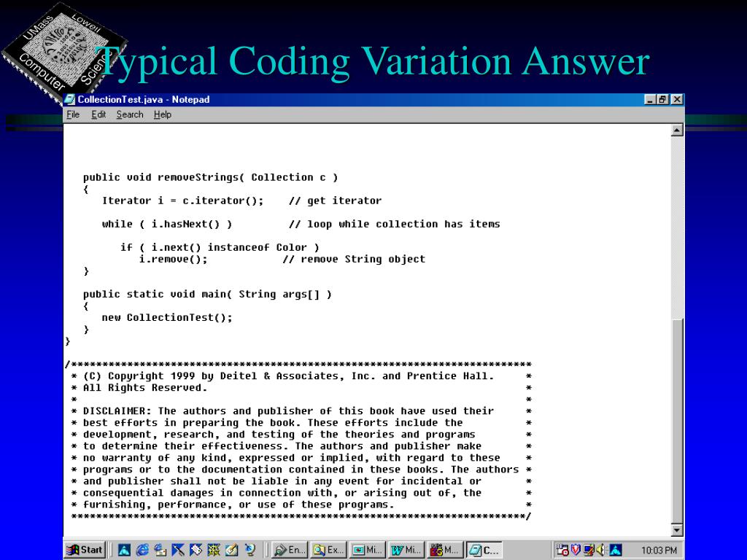Screen dimensions: 747x560
Task: Click the 'public static void main( String args[] )' line
Action: 207,295
